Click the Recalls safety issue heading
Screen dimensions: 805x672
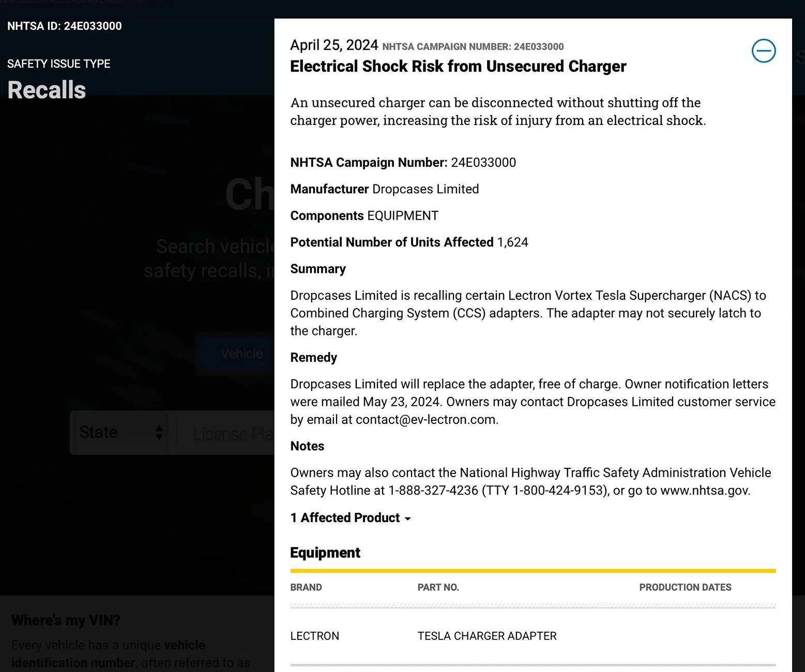point(47,90)
